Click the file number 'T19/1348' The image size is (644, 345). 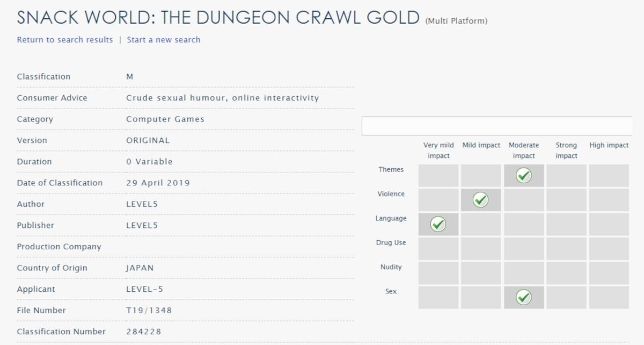coord(149,310)
